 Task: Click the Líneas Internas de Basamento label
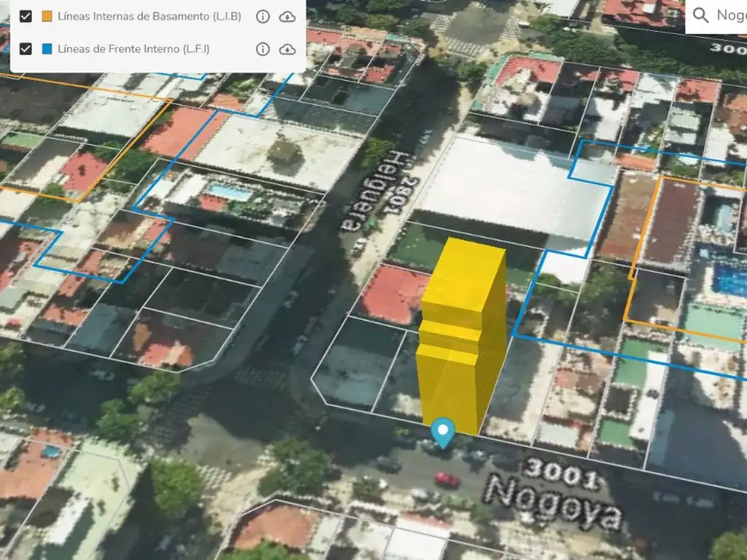point(149,17)
